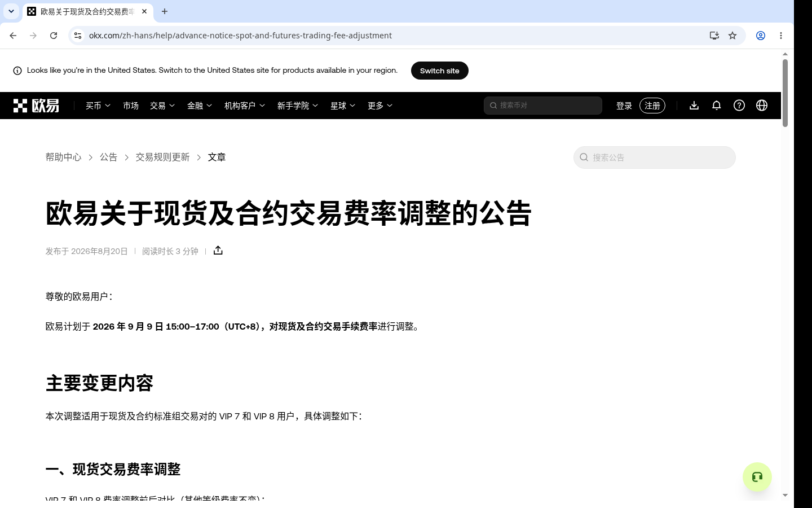Share the article via share icon

(218, 251)
